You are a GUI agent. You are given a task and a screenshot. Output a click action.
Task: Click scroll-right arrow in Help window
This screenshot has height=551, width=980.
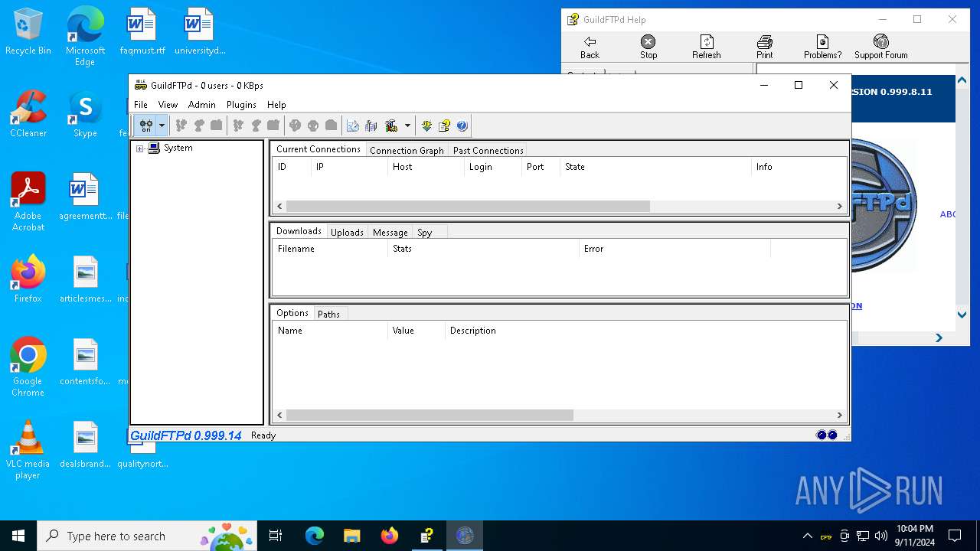click(x=939, y=337)
